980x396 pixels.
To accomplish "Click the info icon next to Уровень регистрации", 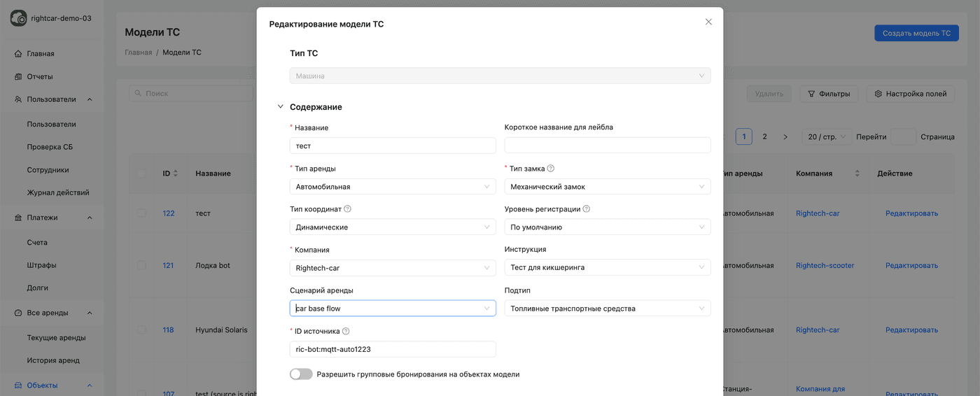I will 587,209.
